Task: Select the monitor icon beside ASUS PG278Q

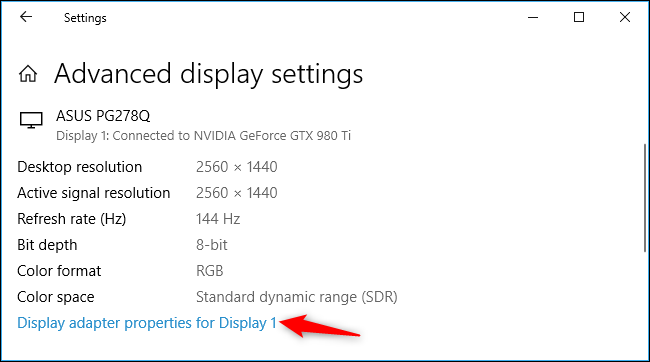Action: (x=31, y=120)
